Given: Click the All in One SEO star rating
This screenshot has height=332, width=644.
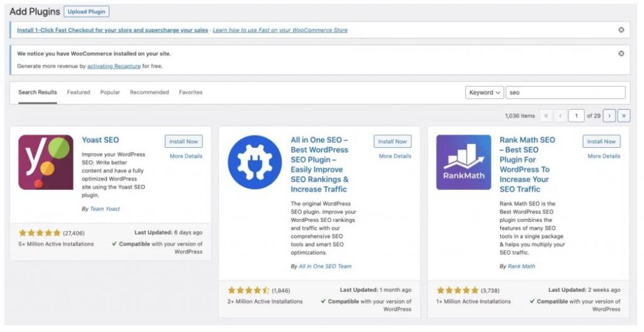Looking at the screenshot, I should pos(248,290).
